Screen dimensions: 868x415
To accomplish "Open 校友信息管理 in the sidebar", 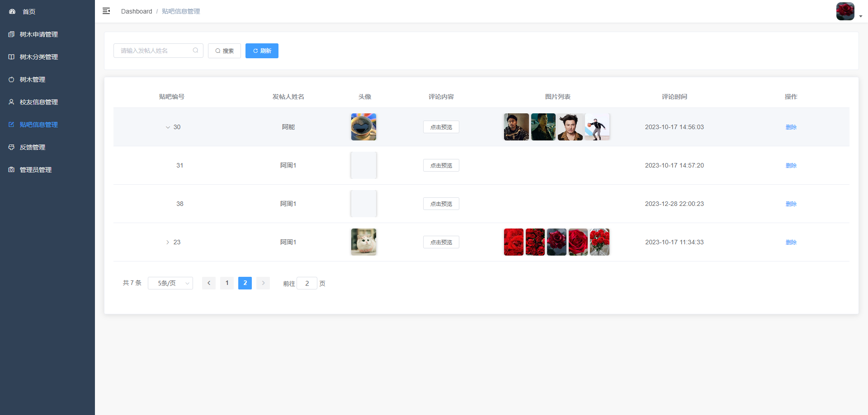I will [x=38, y=102].
